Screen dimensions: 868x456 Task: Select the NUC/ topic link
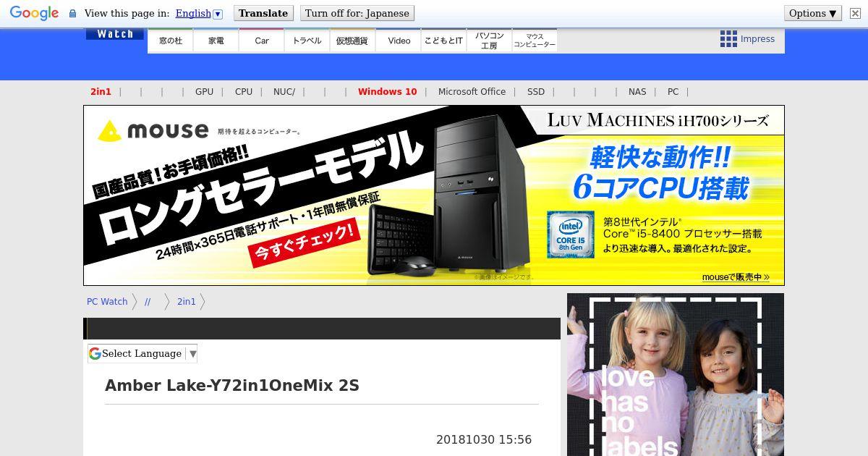pos(284,92)
